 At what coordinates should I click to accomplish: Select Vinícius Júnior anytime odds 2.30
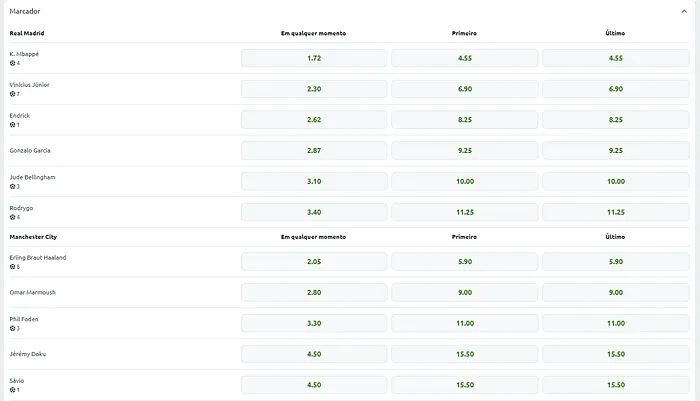pyautogui.click(x=314, y=89)
